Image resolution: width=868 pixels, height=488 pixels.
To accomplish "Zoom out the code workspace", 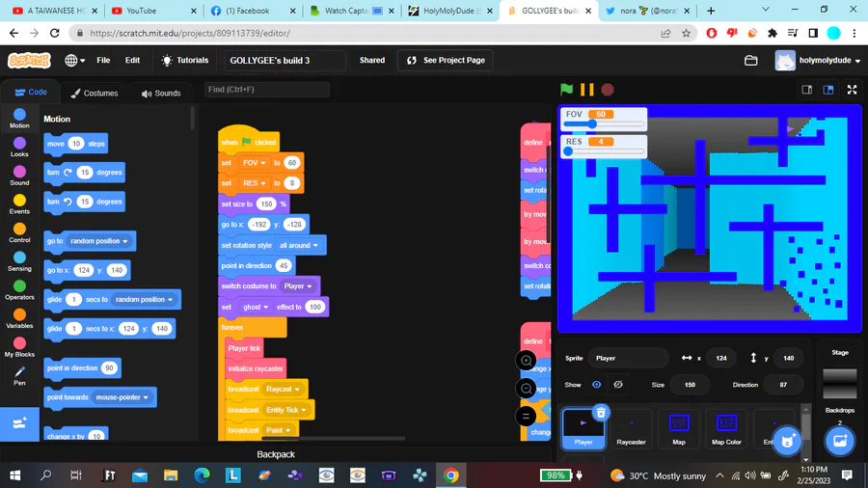I will tap(526, 389).
